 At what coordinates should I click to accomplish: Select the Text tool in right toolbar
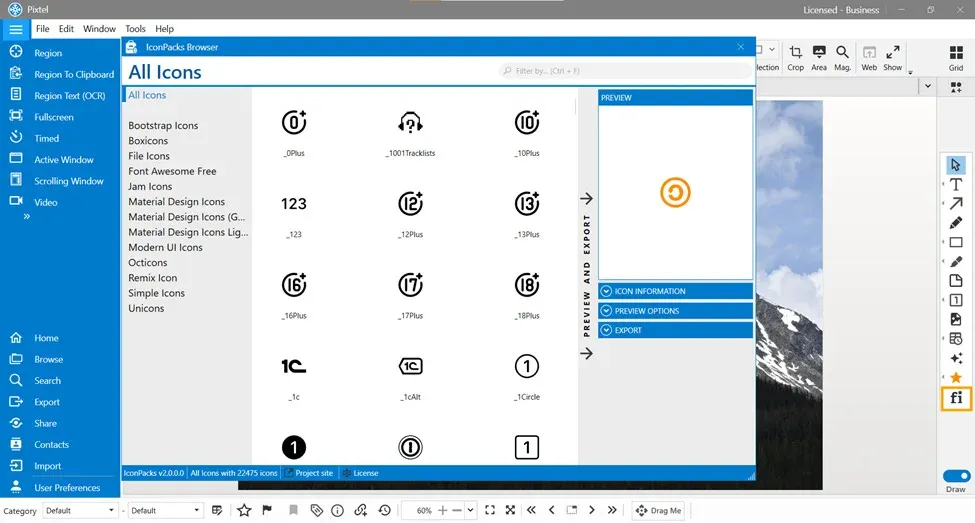(x=956, y=184)
